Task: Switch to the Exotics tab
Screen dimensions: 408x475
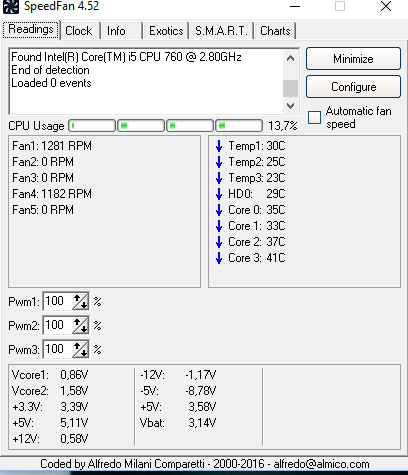Action: click(x=166, y=31)
